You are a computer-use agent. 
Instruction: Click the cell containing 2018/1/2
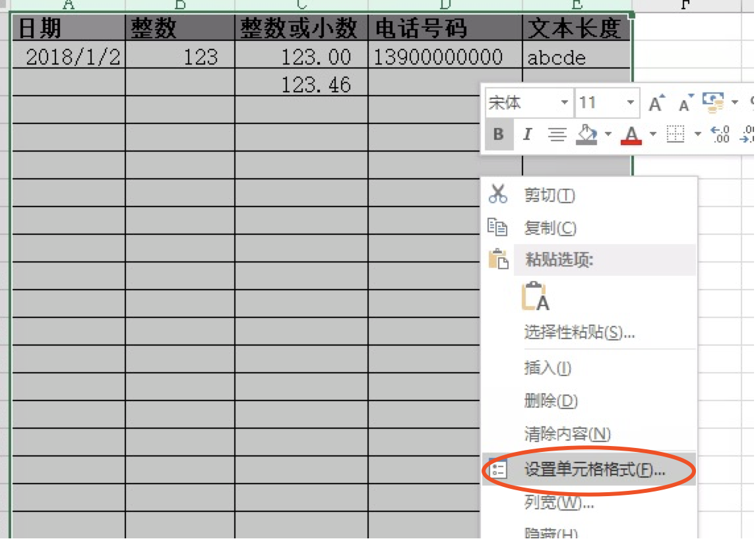[69, 55]
